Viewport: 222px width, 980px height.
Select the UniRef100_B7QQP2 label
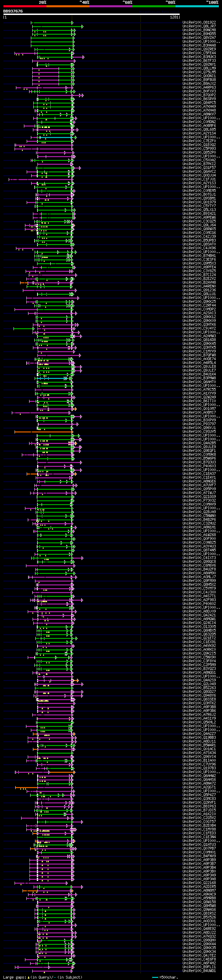[199, 95]
